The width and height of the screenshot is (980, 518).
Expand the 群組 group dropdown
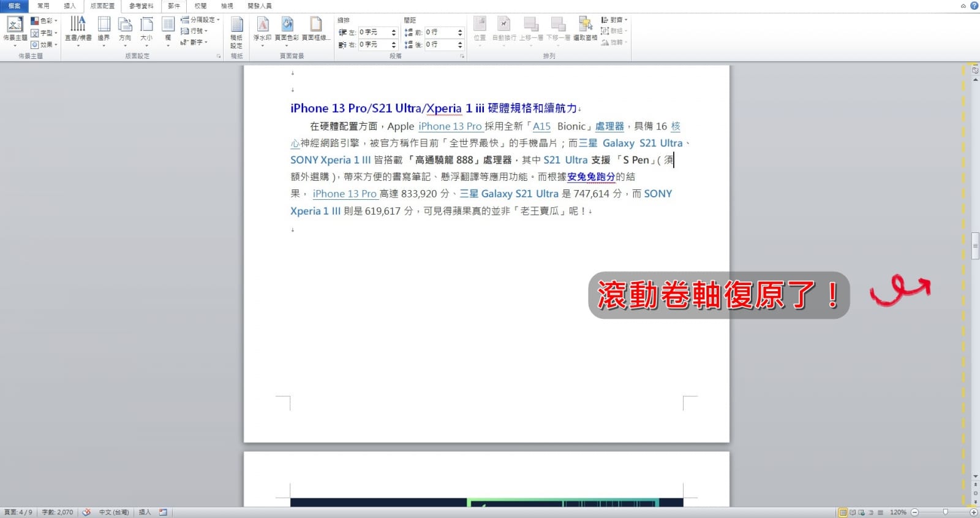(614, 31)
